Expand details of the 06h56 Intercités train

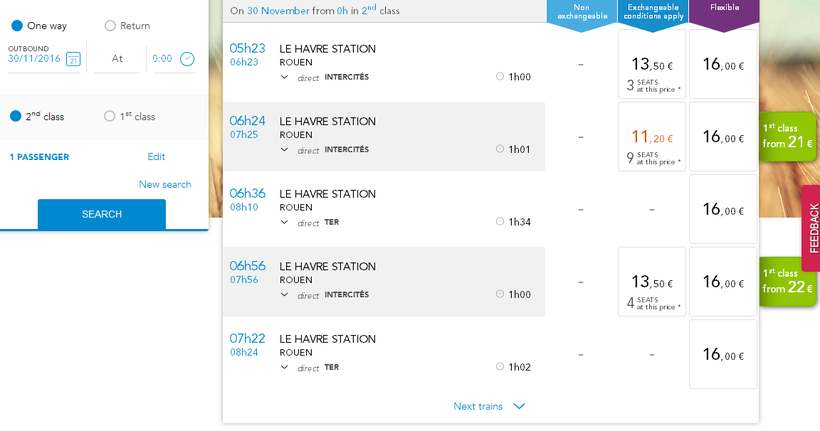click(x=285, y=295)
